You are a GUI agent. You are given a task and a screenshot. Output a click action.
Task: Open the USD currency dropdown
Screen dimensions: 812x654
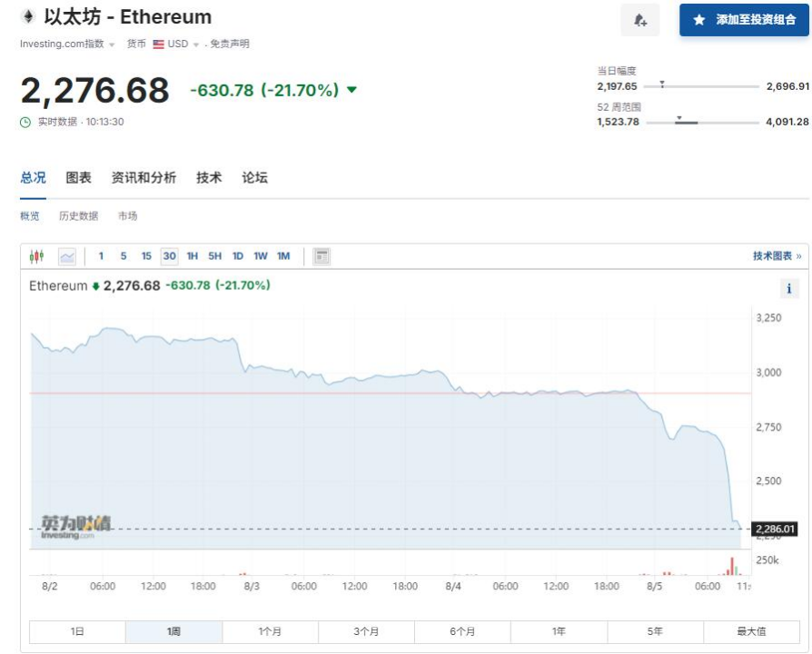click(195, 45)
